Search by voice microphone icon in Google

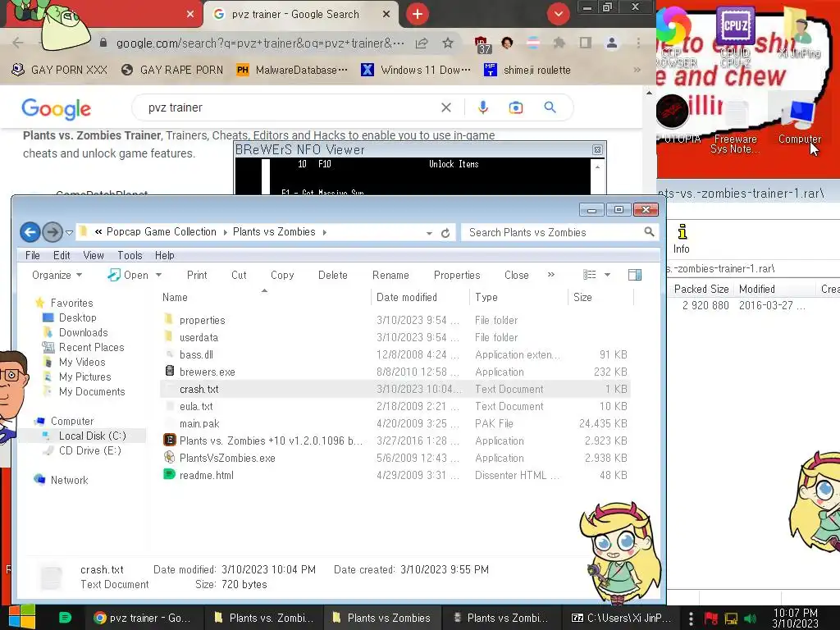(482, 107)
